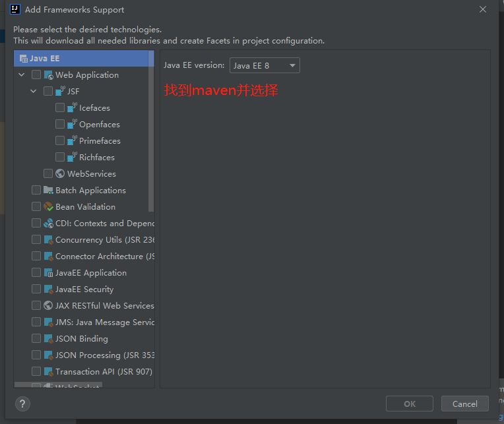Click the Primefaces icon
The width and height of the screenshot is (504, 424).
[x=73, y=140]
